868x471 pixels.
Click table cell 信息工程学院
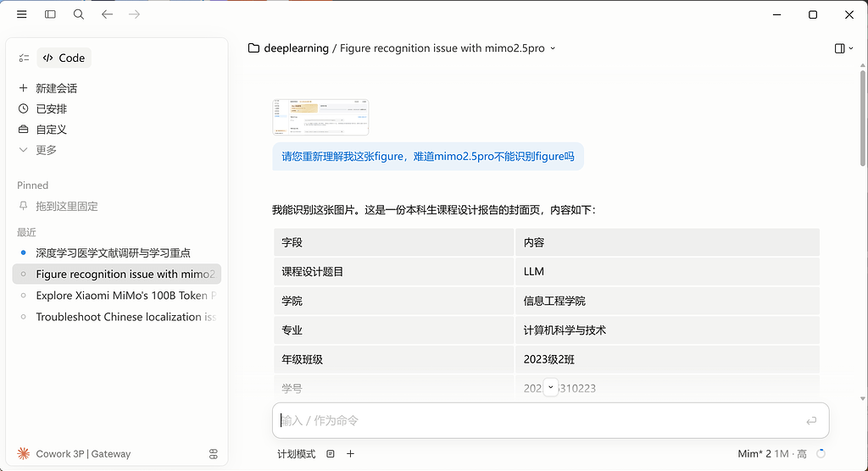[667, 301]
